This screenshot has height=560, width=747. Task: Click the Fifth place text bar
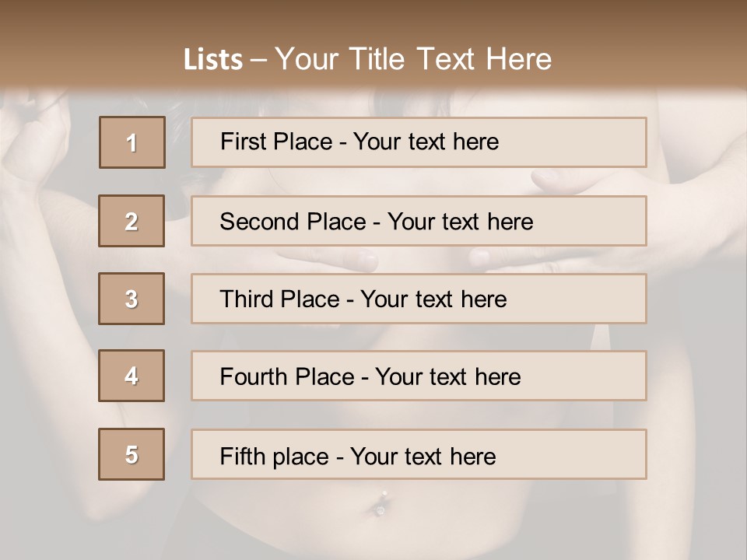[419, 454]
